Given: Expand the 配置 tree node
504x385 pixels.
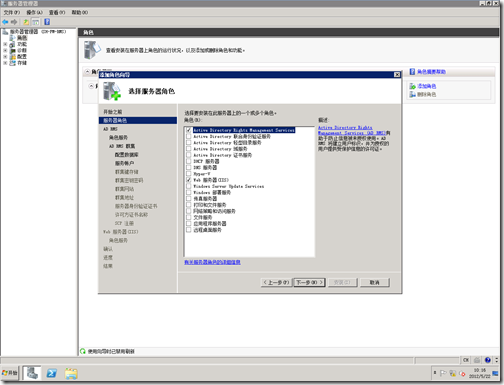Looking at the screenshot, I should (x=5, y=57).
